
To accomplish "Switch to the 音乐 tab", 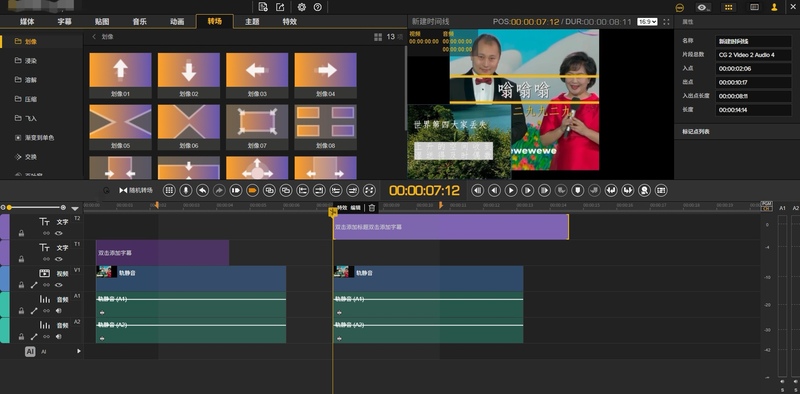I will tap(140, 21).
